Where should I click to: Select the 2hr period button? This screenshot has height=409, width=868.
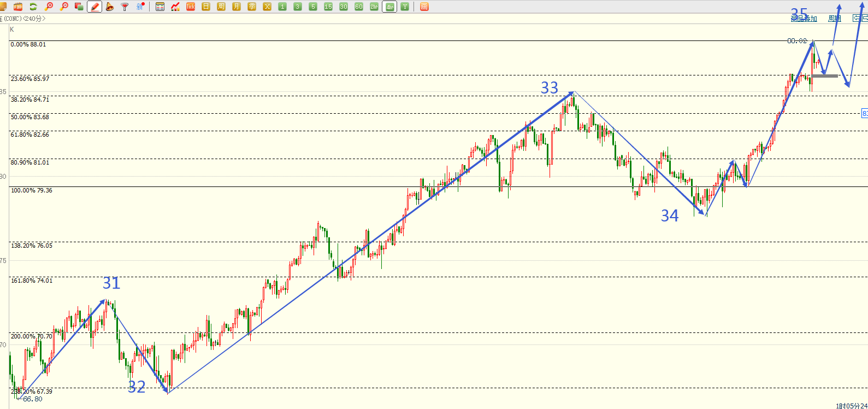coord(374,7)
